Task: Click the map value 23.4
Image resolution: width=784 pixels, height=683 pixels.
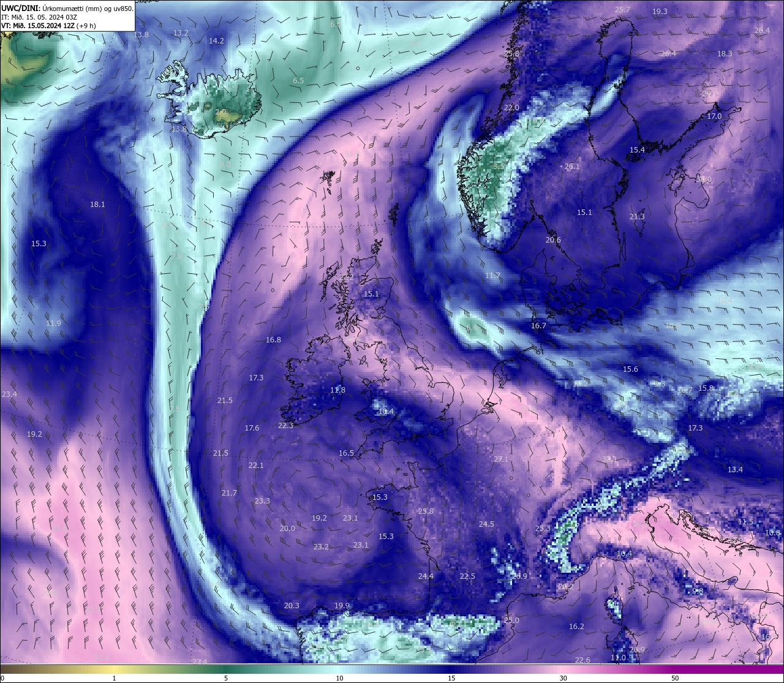Action: pyautogui.click(x=9, y=394)
